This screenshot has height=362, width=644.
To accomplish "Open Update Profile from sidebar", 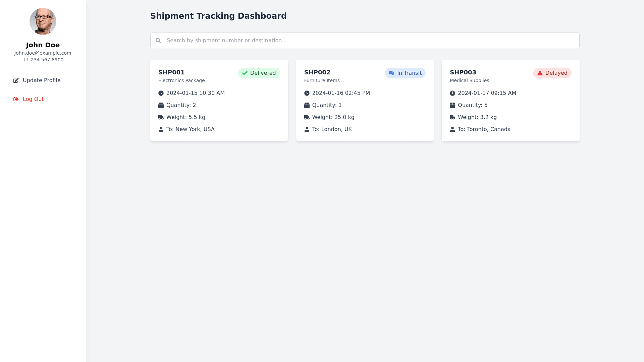I will click(42, 80).
